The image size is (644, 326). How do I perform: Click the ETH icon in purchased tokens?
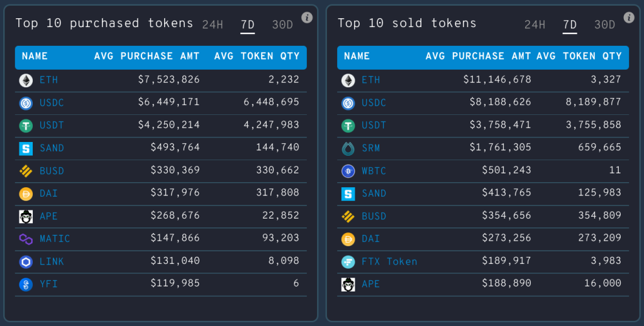(26, 80)
